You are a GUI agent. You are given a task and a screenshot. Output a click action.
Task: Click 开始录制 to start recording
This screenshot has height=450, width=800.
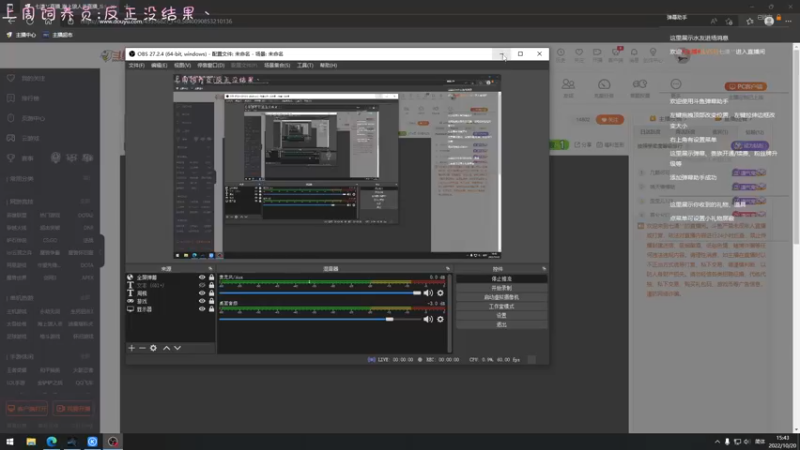502,288
